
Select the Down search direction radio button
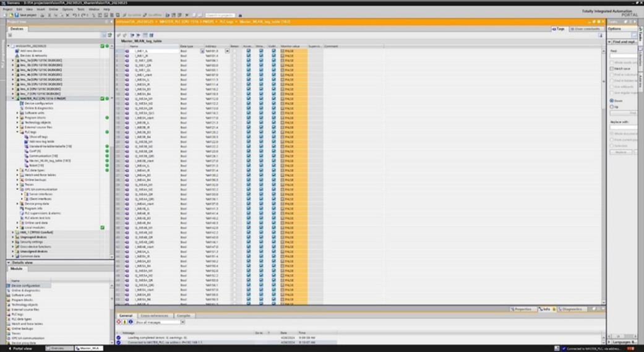(x=612, y=101)
